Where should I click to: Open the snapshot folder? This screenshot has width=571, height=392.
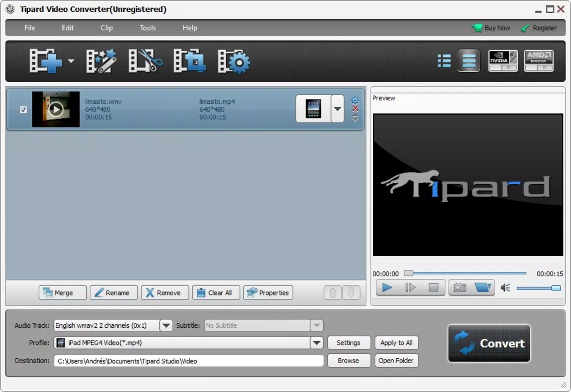pyautogui.click(x=483, y=288)
